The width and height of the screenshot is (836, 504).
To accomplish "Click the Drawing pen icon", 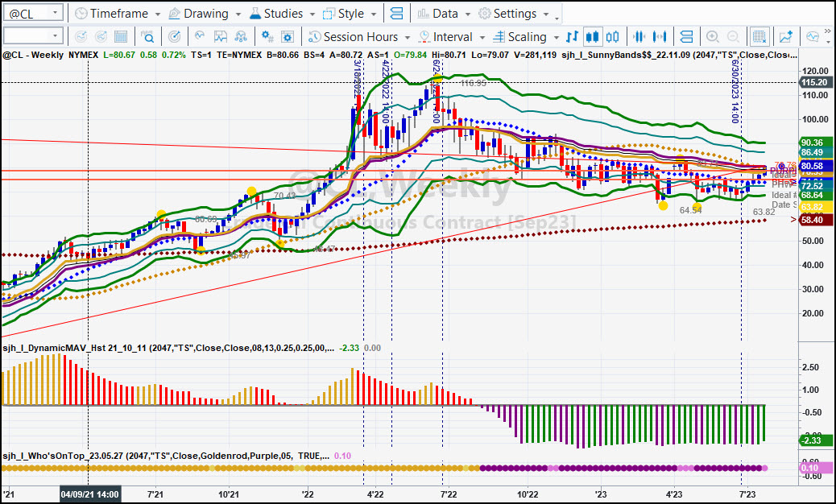I will coord(174,14).
